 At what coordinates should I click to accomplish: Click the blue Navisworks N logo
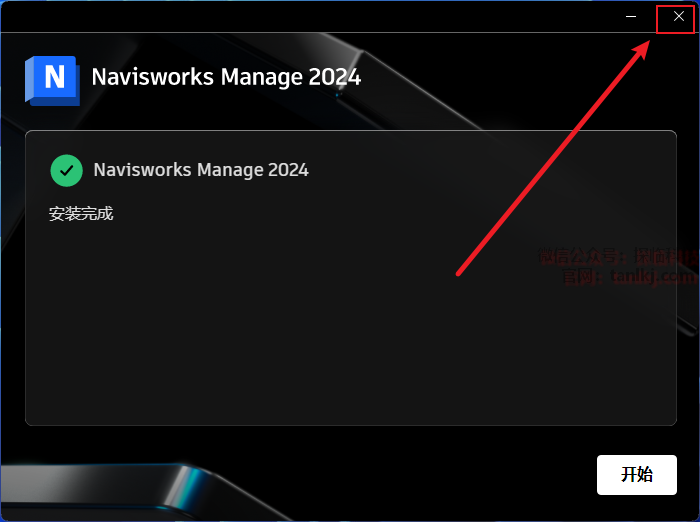coord(52,81)
